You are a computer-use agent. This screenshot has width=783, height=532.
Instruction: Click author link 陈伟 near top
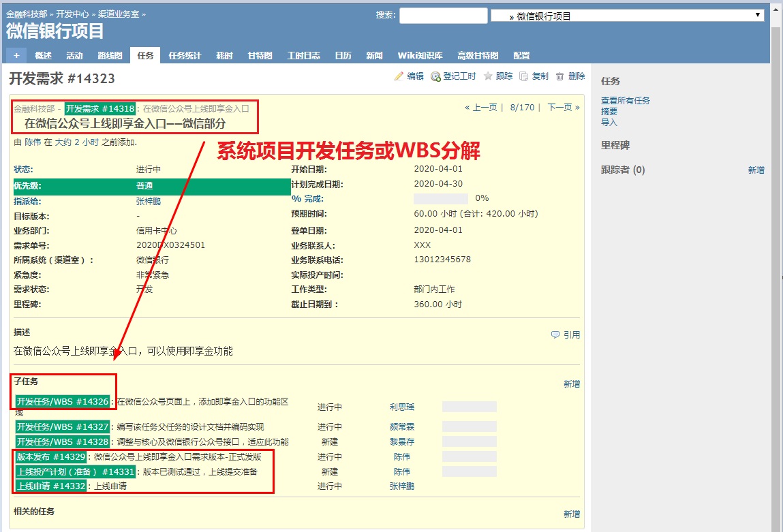(x=33, y=142)
